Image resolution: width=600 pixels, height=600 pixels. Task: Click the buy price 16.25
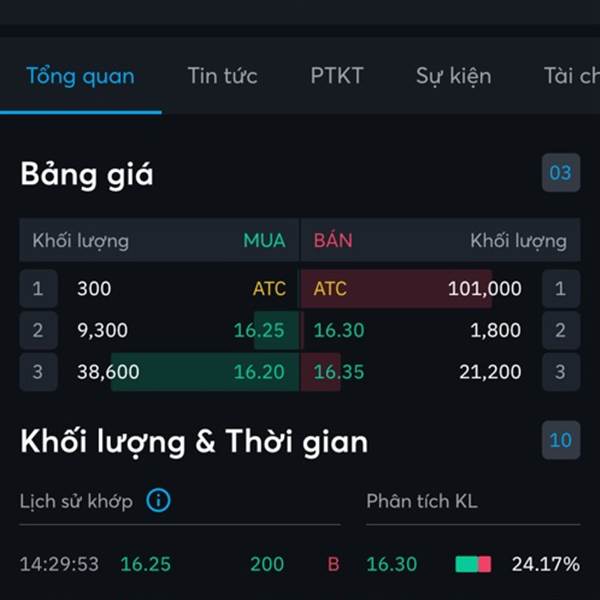(x=259, y=330)
